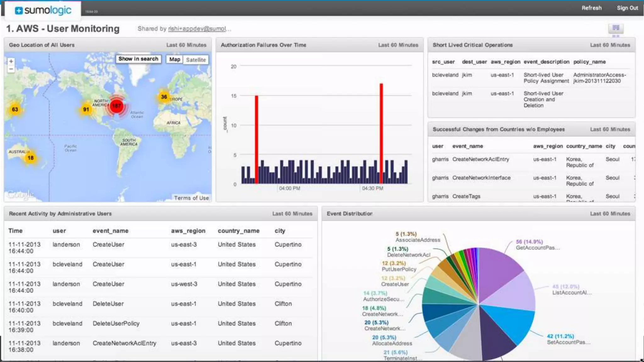The width and height of the screenshot is (644, 362).
Task: Click the Sumo Logic logo
Action: 43,10
